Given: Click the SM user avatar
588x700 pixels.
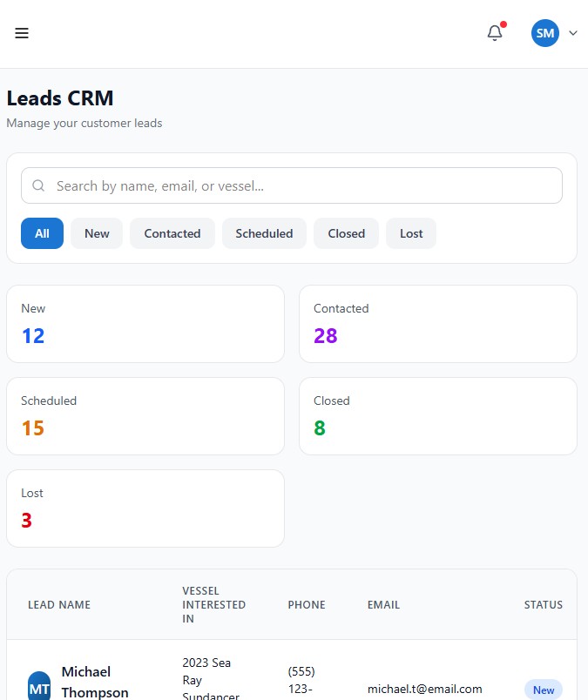Looking at the screenshot, I should click(x=545, y=33).
